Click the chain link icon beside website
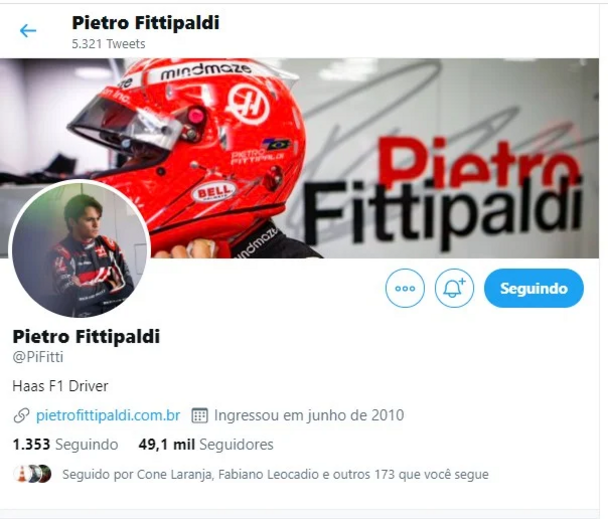Screen dimensions: 608x519 click(21, 415)
